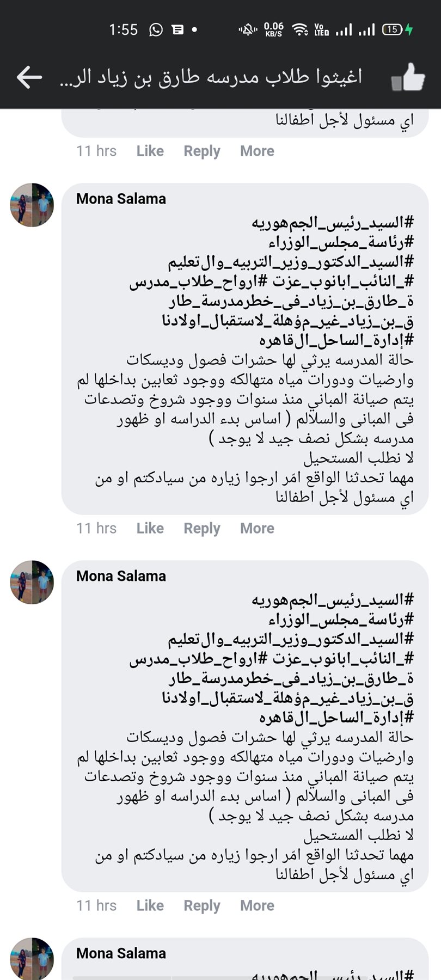Screen dimensions: 441x980
Task: Open More under first full Mona Salama comment
Action: pos(257,528)
